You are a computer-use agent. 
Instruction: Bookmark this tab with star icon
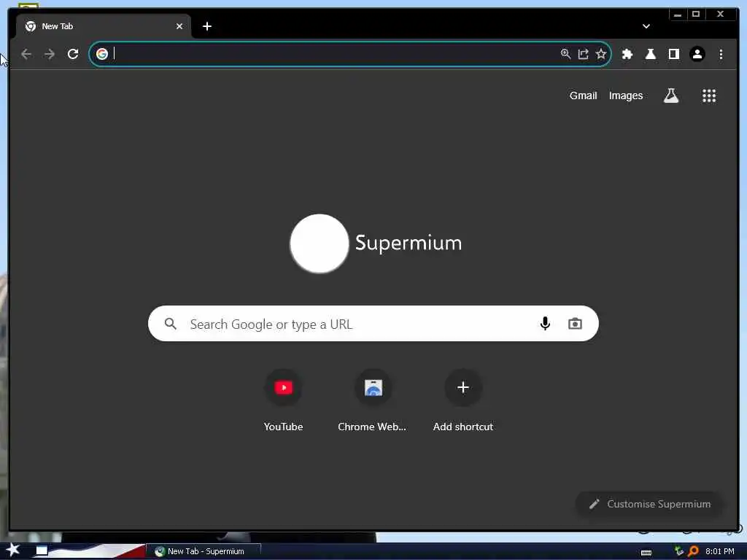601,54
